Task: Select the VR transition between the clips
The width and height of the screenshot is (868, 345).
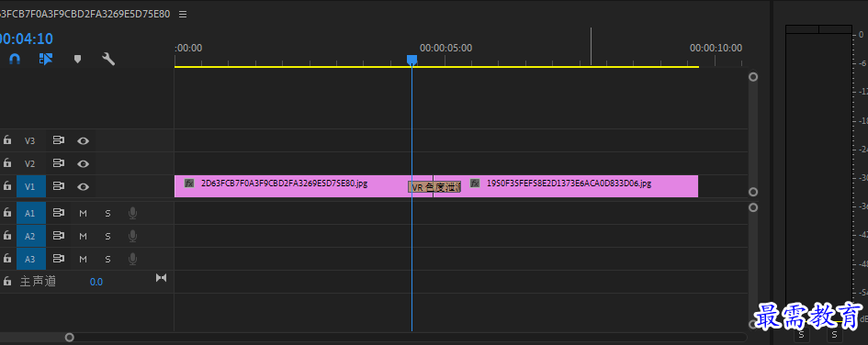Action: (434, 187)
